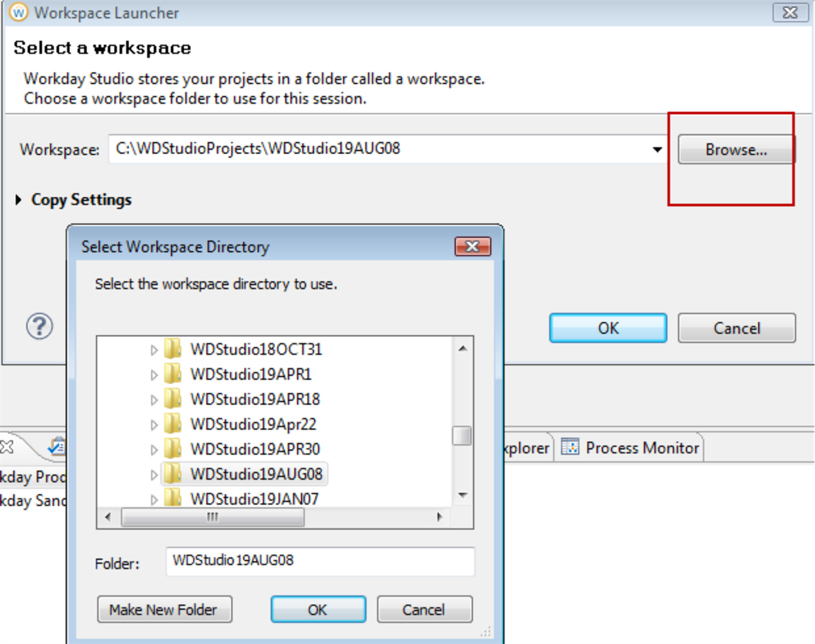Expand the WDStudio19APR18 folder node
The width and height of the screenshot is (815, 644).
click(x=153, y=399)
